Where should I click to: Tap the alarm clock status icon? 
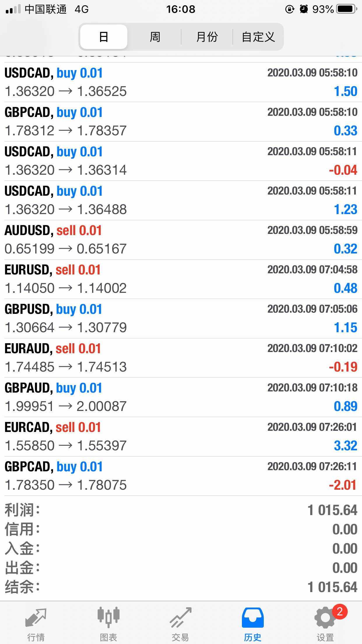(x=304, y=9)
